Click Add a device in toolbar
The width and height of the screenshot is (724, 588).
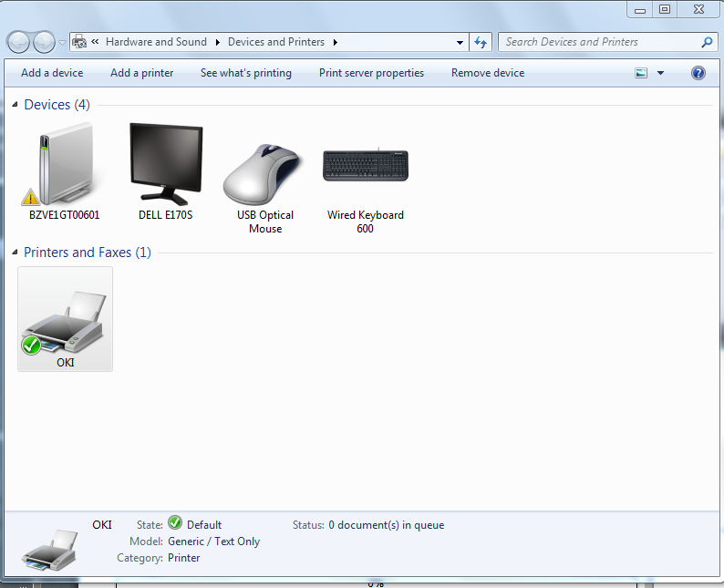pyautogui.click(x=52, y=73)
